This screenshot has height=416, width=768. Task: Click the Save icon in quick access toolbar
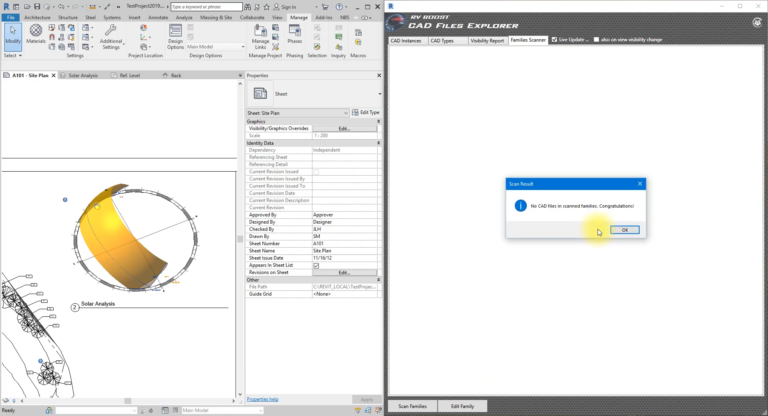point(37,7)
